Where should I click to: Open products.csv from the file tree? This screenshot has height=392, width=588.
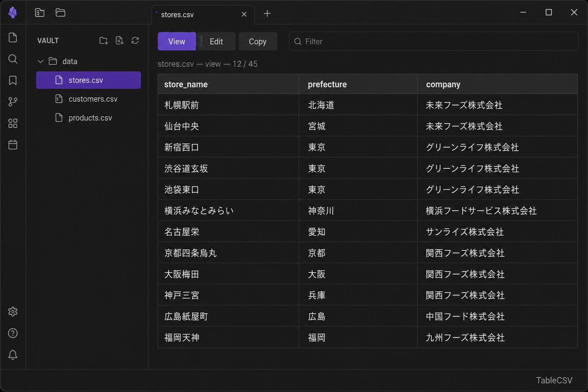point(88,118)
